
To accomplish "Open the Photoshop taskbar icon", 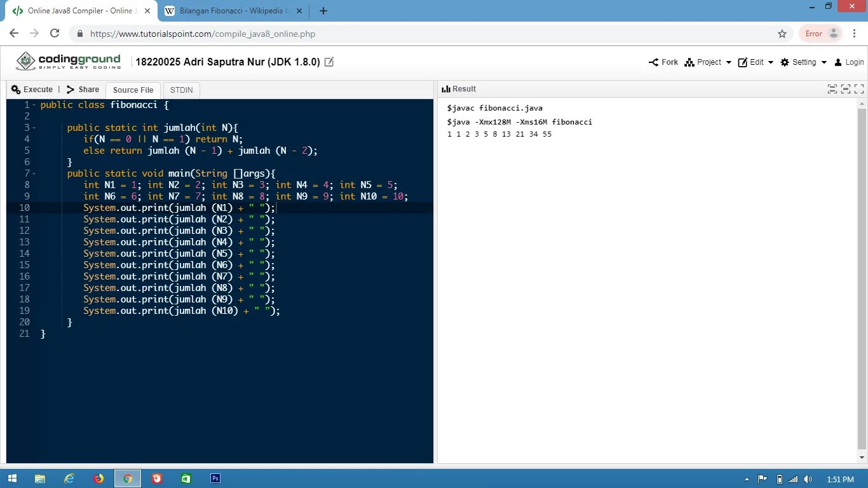I will 215,478.
